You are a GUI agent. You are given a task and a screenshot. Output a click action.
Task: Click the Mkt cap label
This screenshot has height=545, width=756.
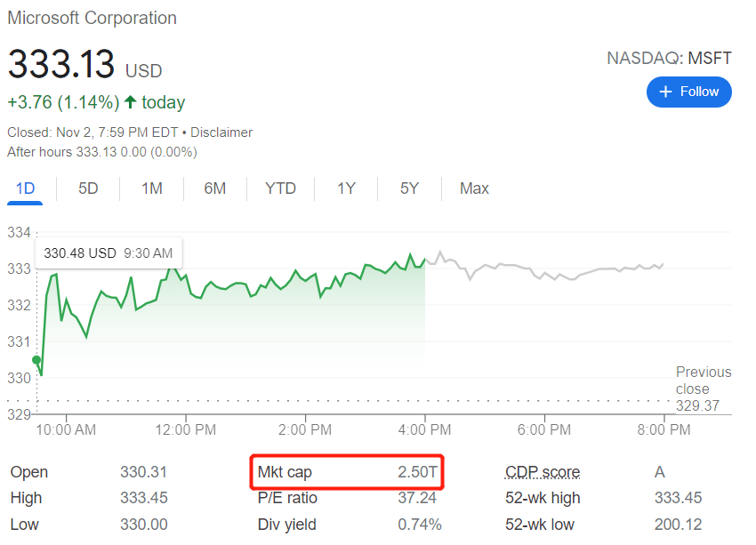pos(285,472)
